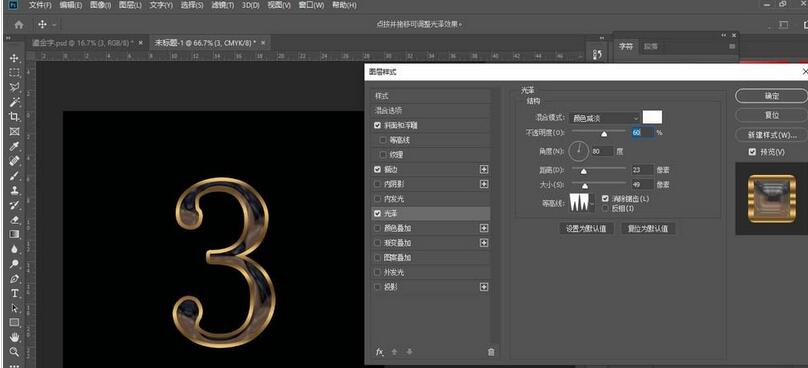The width and height of the screenshot is (808, 368).
Task: Toggle the 预览(V) preview checkbox
Action: point(752,152)
